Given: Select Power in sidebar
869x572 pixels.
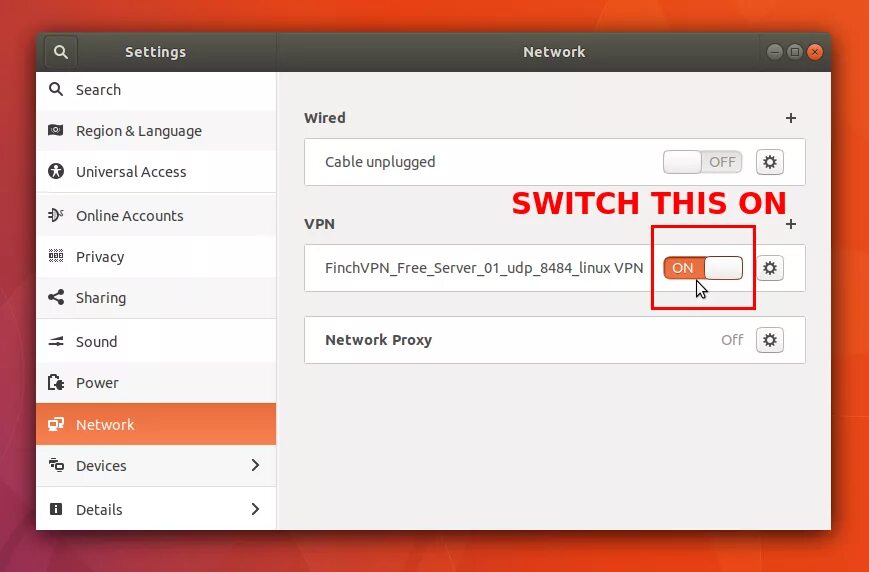Looking at the screenshot, I should coord(156,383).
